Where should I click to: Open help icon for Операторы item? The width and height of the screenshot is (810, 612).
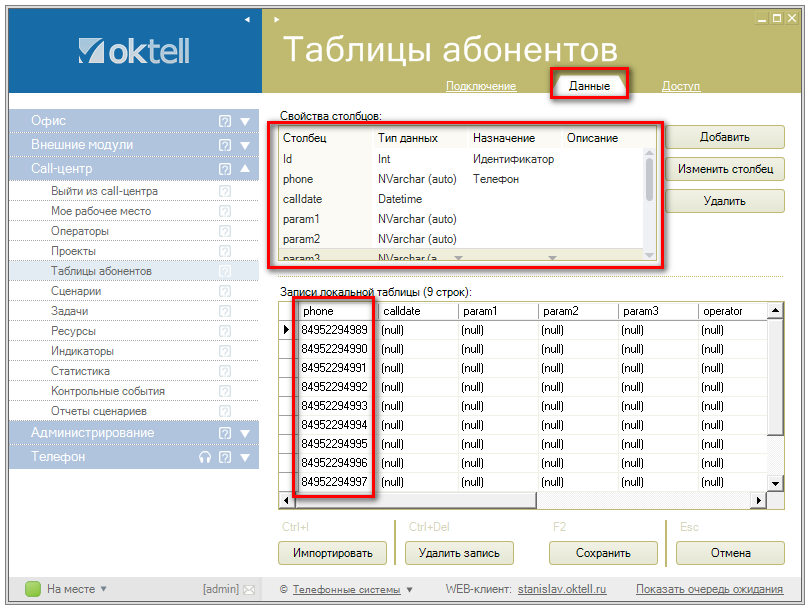(x=224, y=231)
